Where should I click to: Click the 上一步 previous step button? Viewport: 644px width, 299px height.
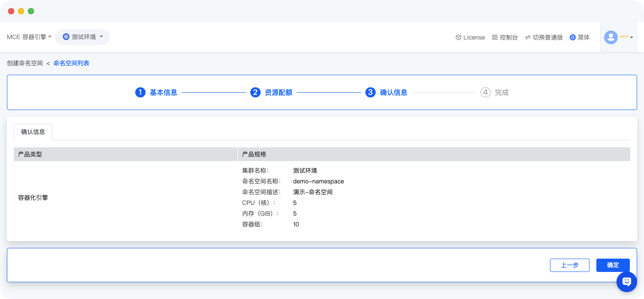[569, 265]
